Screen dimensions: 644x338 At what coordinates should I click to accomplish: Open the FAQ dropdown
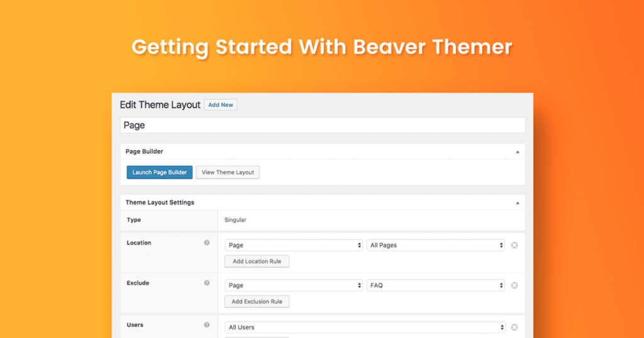[x=435, y=285]
